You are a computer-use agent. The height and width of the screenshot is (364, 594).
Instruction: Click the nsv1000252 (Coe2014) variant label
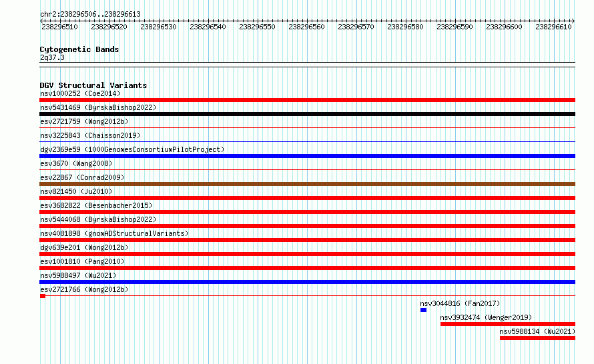click(80, 93)
